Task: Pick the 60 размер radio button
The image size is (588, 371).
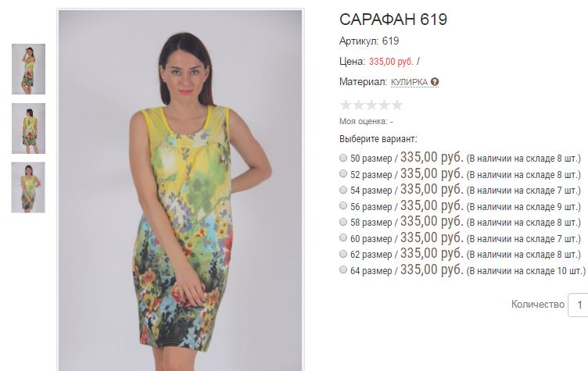Action: (343, 238)
